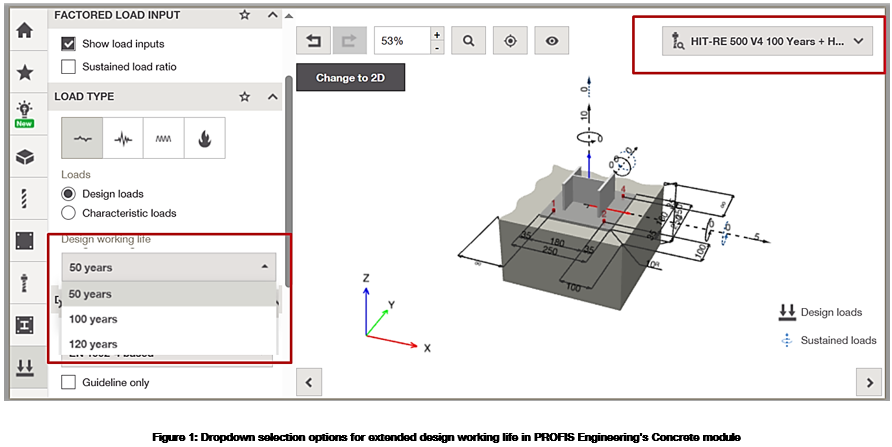This screenshot has width=892, height=447.
Task: Open the HIT-RE 500 V4 anchor dropdown
Action: 767,41
